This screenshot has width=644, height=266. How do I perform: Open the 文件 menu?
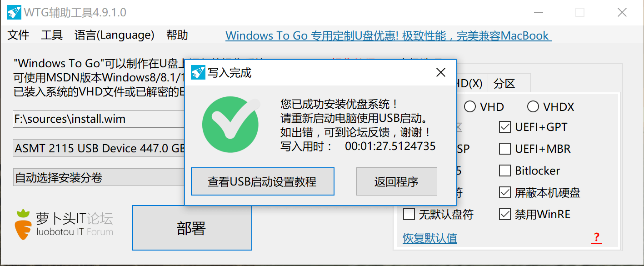(x=19, y=35)
